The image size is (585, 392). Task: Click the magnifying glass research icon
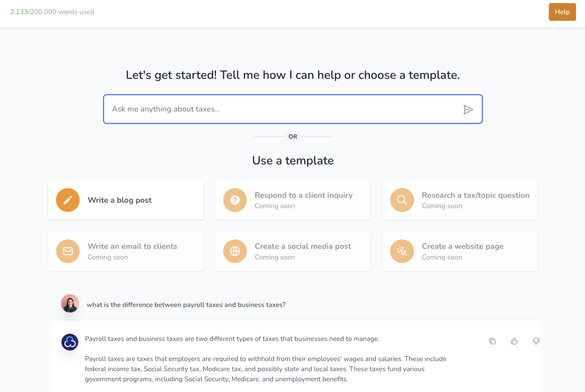402,200
